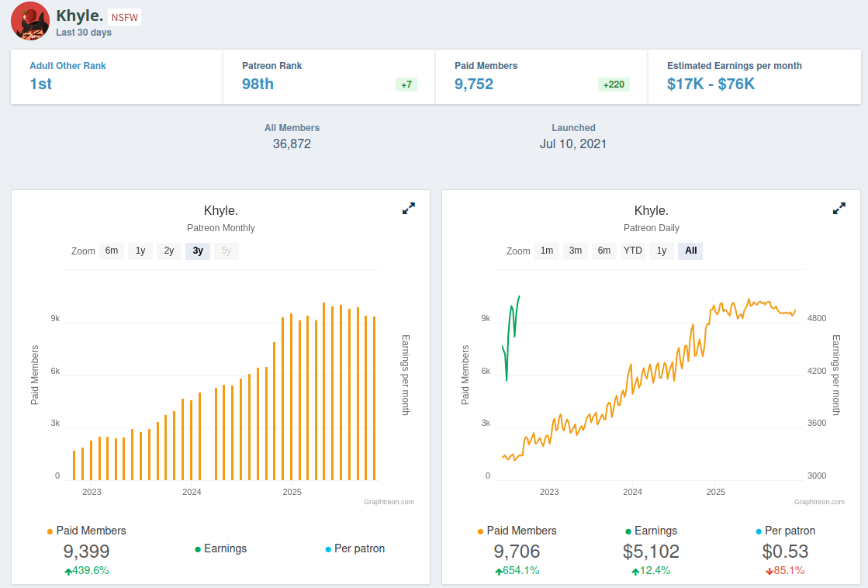Set Monthly chart zoom to 6m
The height and width of the screenshot is (588, 868).
pyautogui.click(x=112, y=251)
